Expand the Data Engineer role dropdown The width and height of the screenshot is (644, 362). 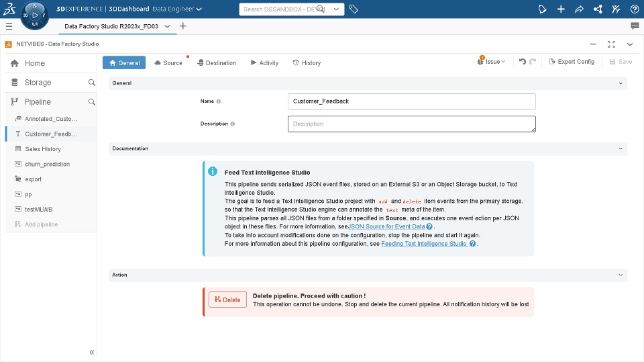[x=177, y=9]
